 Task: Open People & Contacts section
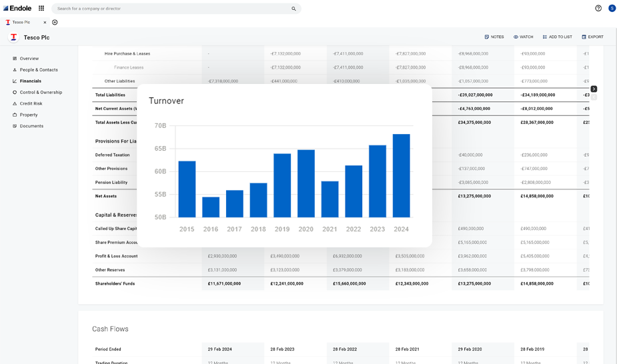click(39, 70)
